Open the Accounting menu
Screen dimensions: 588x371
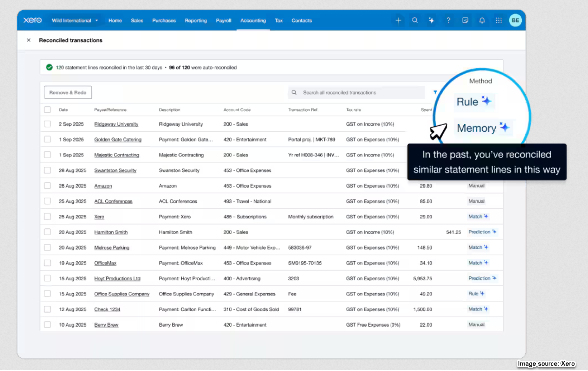tap(253, 20)
